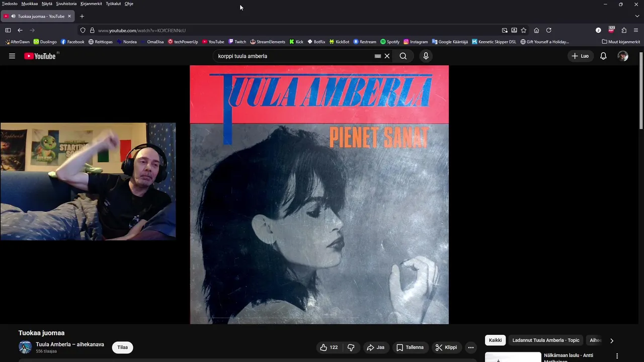Open the extensions puzzle icon

tap(624, 30)
